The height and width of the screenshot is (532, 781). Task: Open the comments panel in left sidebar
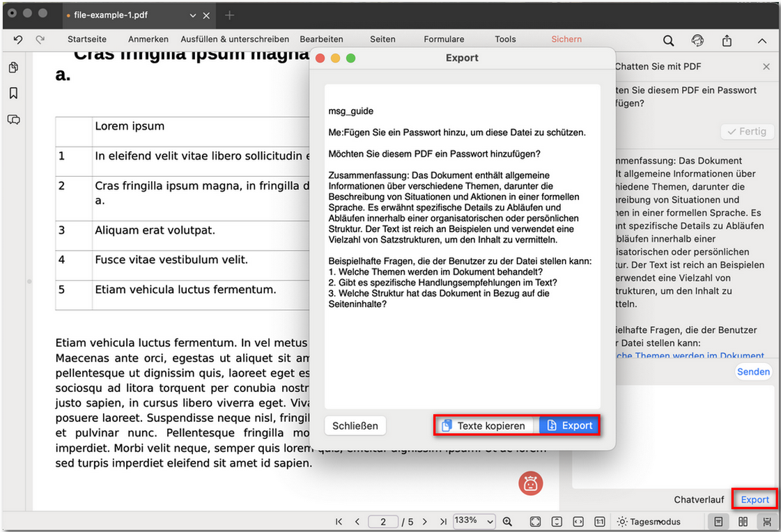tap(13, 120)
